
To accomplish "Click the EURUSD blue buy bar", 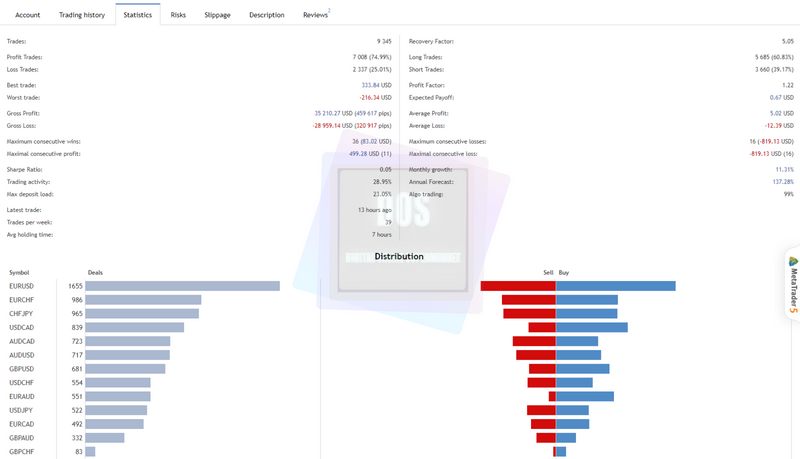I will (616, 286).
